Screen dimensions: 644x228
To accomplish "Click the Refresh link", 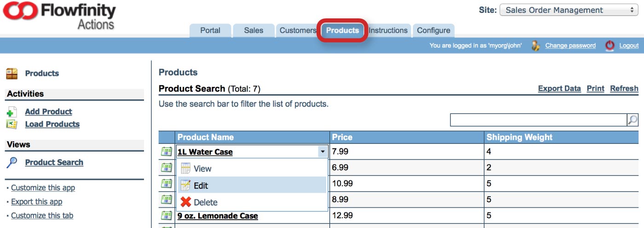I will [x=624, y=88].
